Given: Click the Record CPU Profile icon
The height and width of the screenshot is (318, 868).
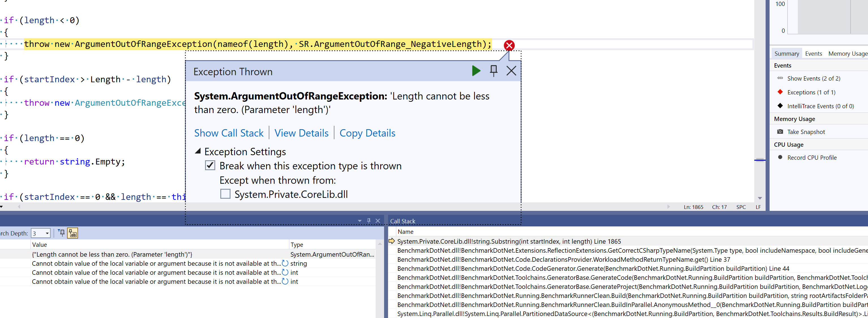Looking at the screenshot, I should coord(780,157).
